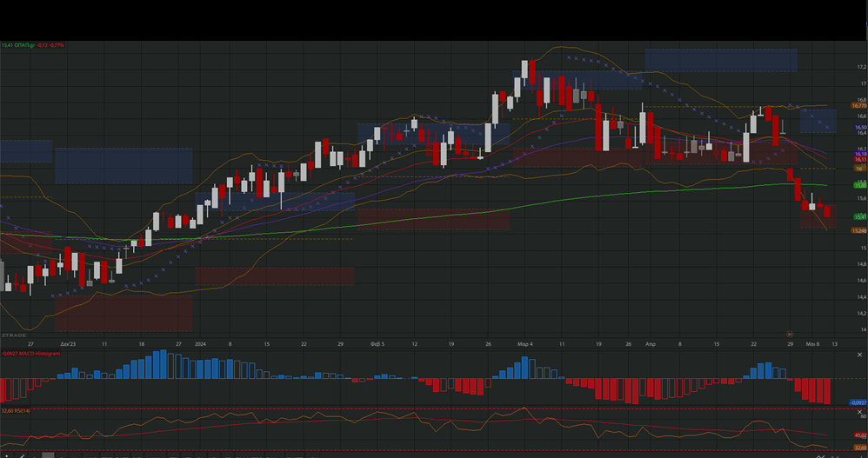Click the 13 date label on time axis
This screenshot has height=458, width=868.
(835, 344)
